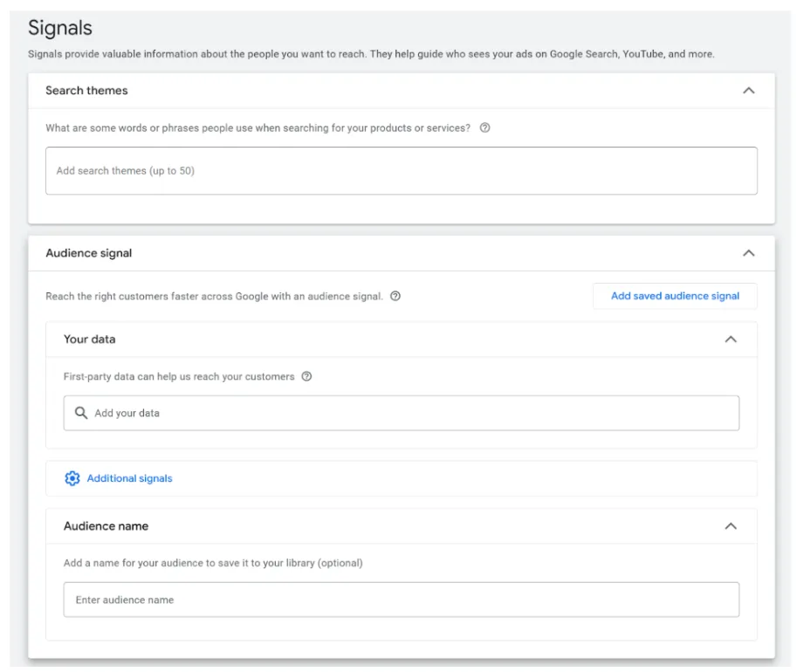Click the Audience name panel title
Screen dimensions: 797x672
click(106, 526)
